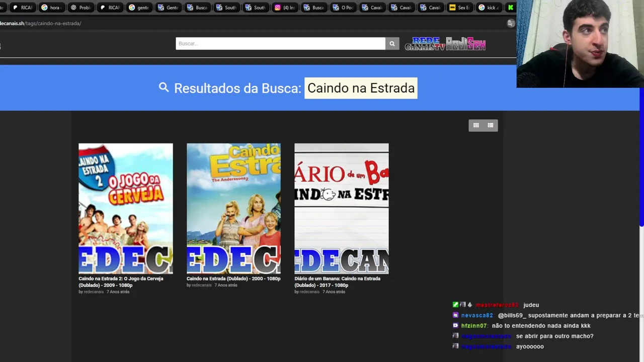644x362 pixels.
Task: Open Caindo na Estrada 2 poster thumbnail
Action: [126, 209]
